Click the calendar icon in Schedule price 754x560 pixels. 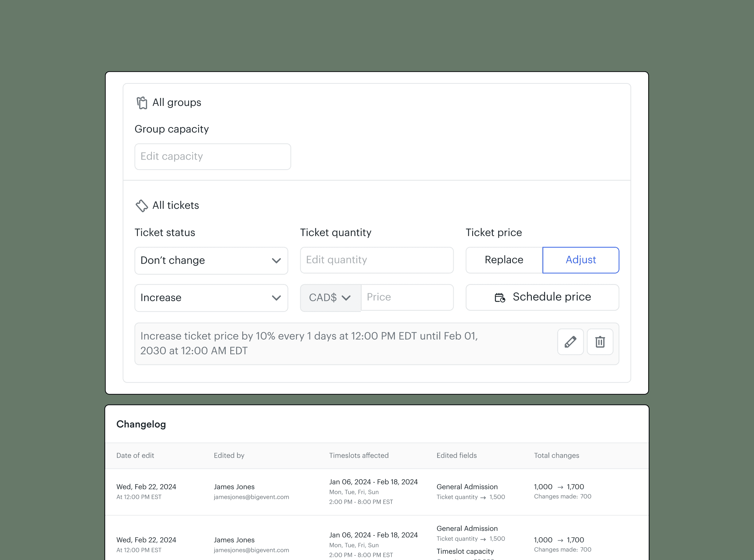499,297
